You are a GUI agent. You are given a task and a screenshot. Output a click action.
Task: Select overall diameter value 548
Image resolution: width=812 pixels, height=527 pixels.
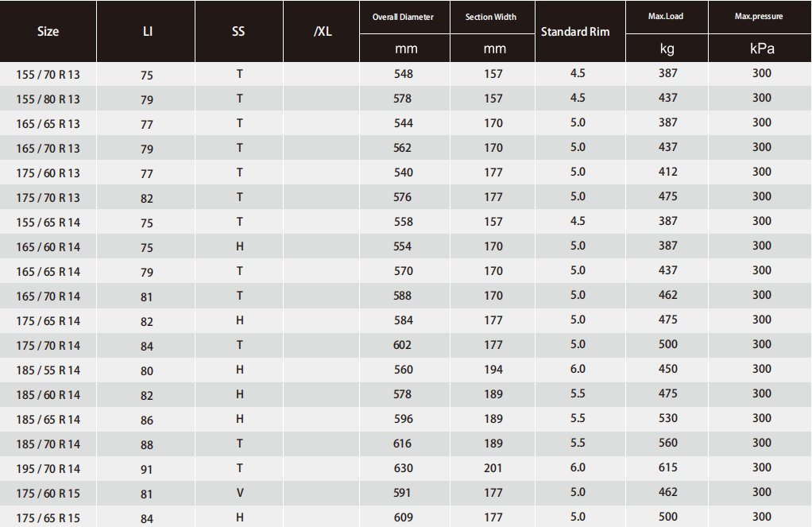click(403, 73)
